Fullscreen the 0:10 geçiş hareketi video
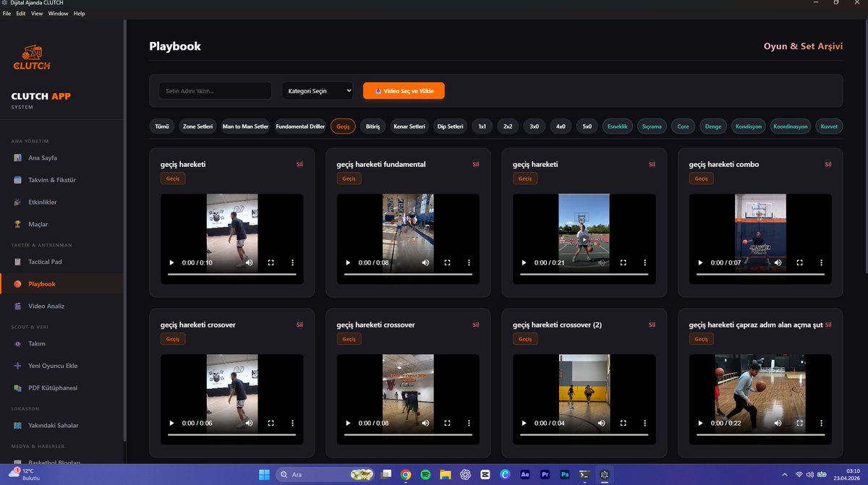 coord(271,263)
